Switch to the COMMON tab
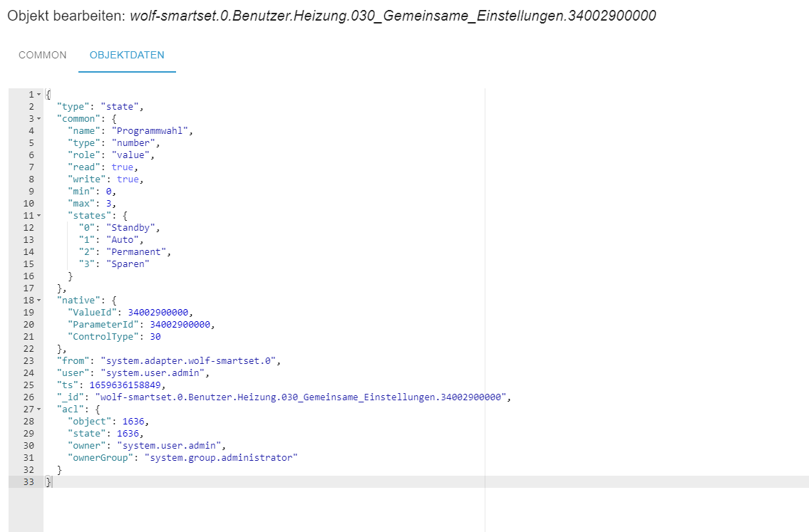This screenshot has width=809, height=532. (42, 55)
